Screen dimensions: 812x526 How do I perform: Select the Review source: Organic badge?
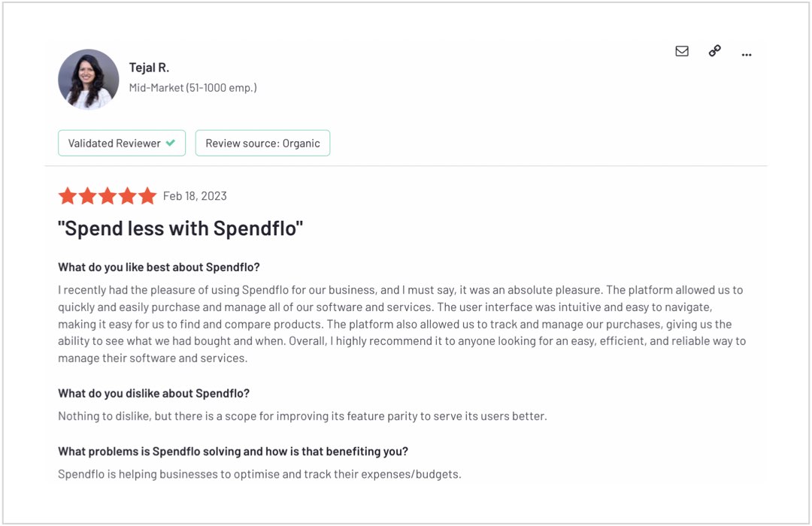262,143
